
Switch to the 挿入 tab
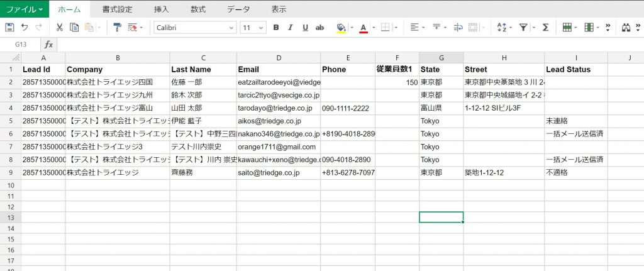(x=161, y=9)
